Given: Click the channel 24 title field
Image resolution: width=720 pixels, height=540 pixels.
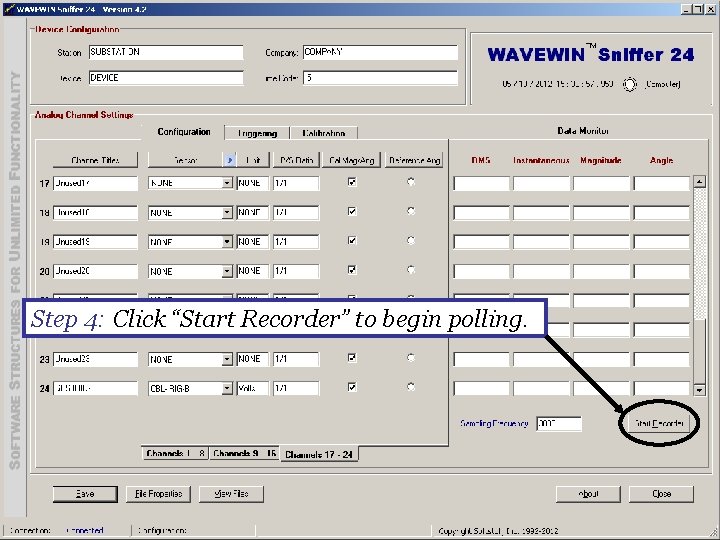Looking at the screenshot, I should click(x=95, y=388).
